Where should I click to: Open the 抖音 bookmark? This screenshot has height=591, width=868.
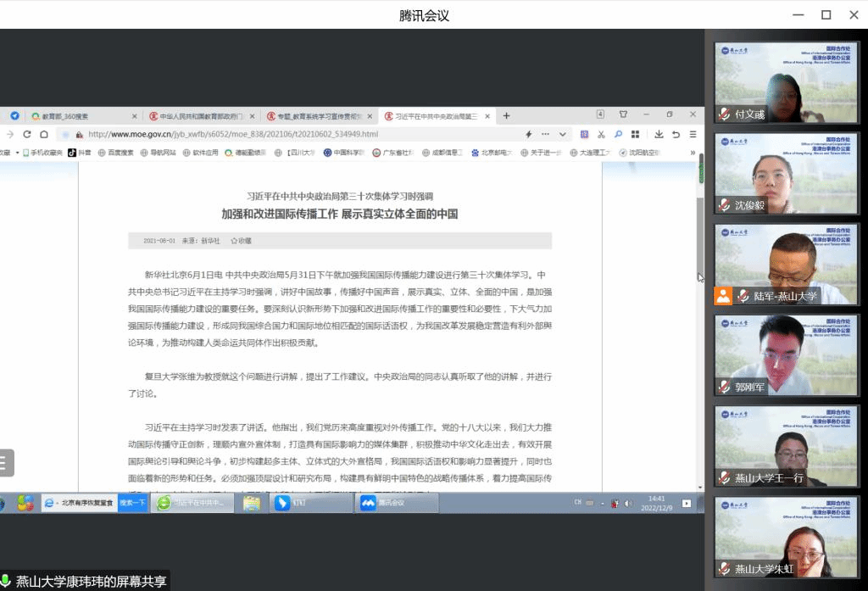[x=79, y=153]
